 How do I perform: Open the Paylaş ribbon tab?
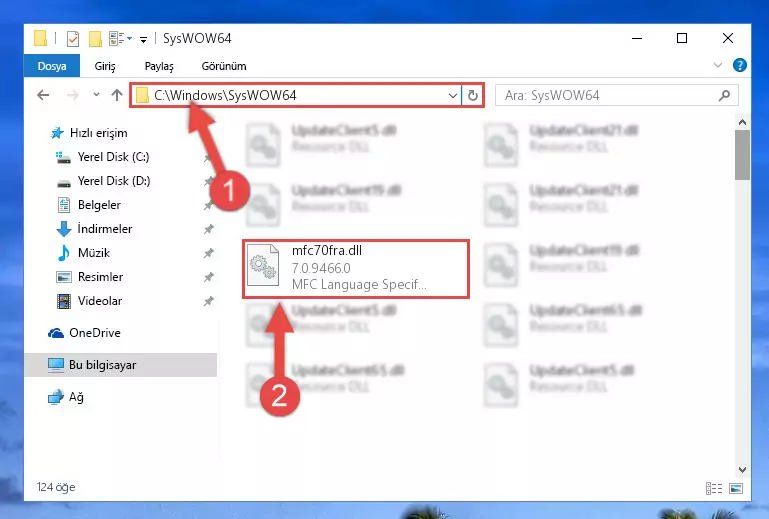coord(159,66)
